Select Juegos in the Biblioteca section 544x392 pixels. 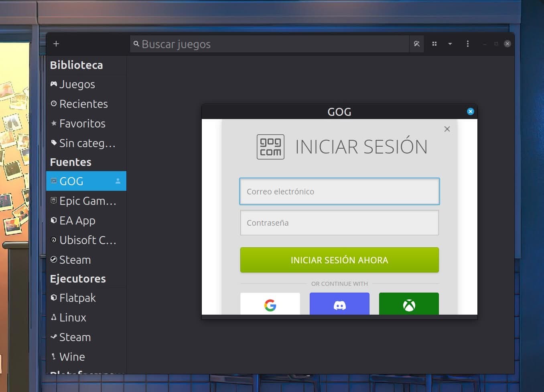(77, 84)
